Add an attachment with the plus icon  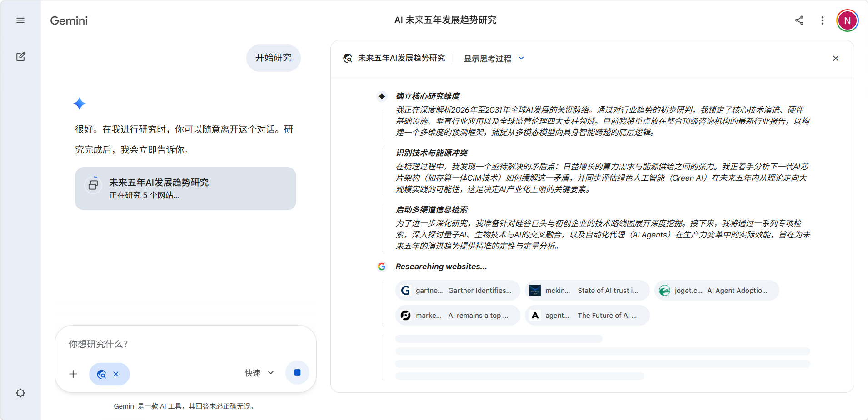[73, 374]
